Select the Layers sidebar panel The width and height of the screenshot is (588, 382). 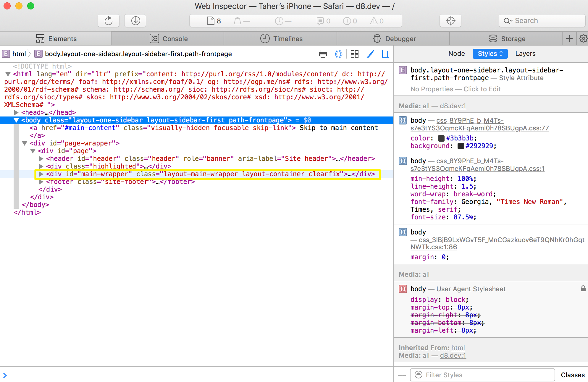point(525,54)
